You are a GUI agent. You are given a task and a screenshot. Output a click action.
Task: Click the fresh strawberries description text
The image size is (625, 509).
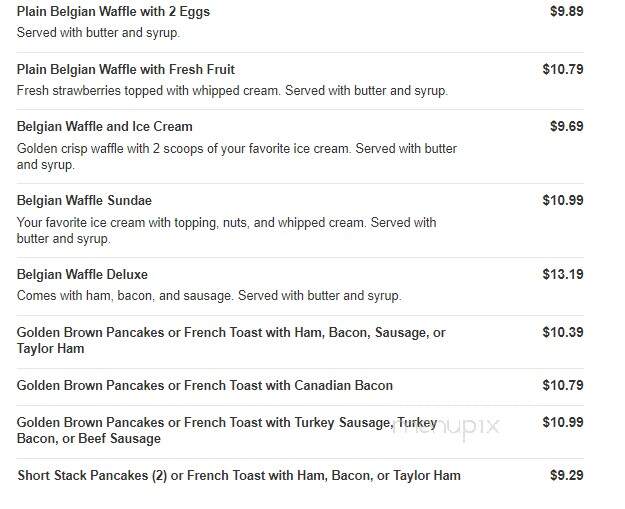pos(232,90)
